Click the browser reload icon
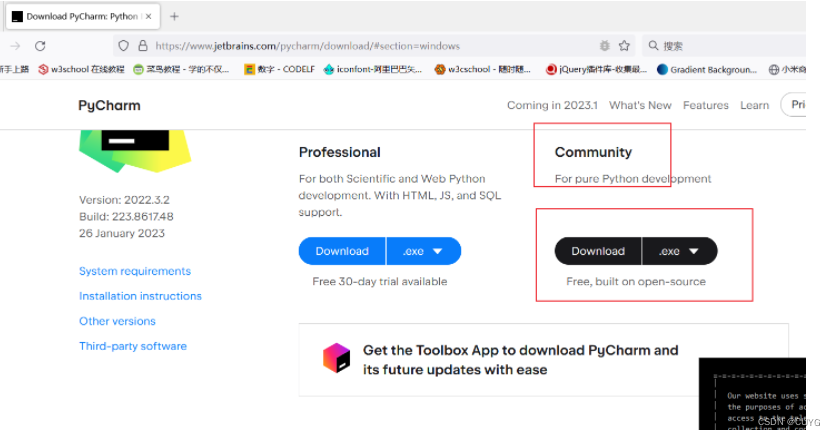 point(40,46)
